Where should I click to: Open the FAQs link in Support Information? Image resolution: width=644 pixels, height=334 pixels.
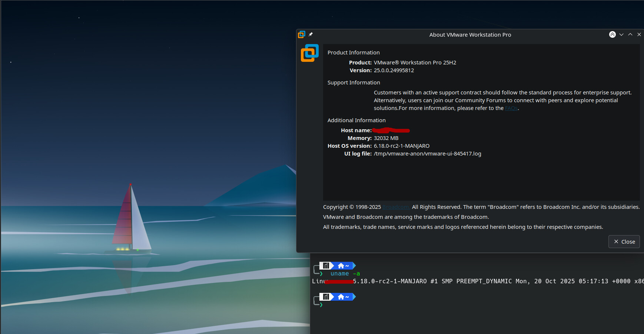[x=511, y=108]
